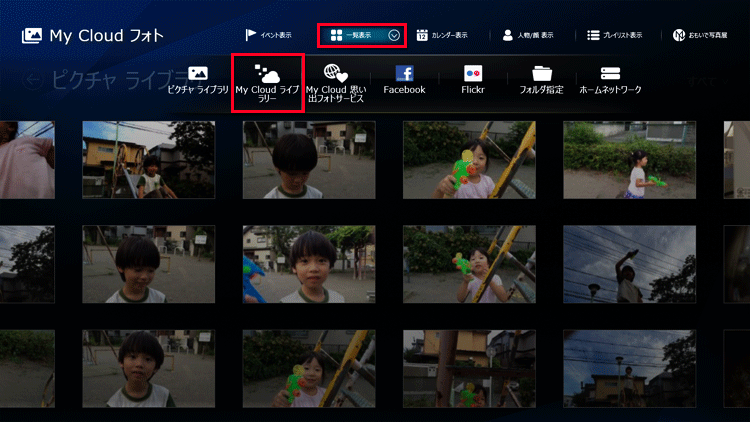750x422 pixels.
Task: Open silhouette photo against cloudy sky
Action: point(629,264)
